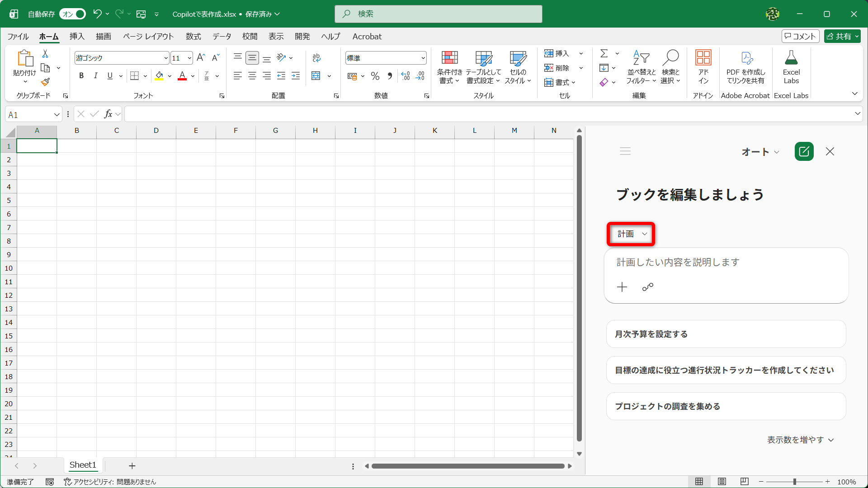Click the コメント button
Viewport: 868px width, 488px height.
click(801, 37)
